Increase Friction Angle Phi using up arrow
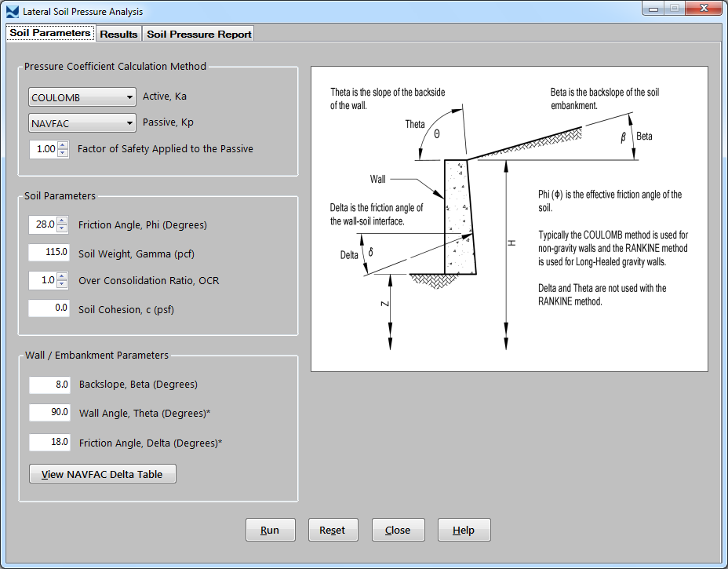This screenshot has height=569, width=728. click(63, 221)
